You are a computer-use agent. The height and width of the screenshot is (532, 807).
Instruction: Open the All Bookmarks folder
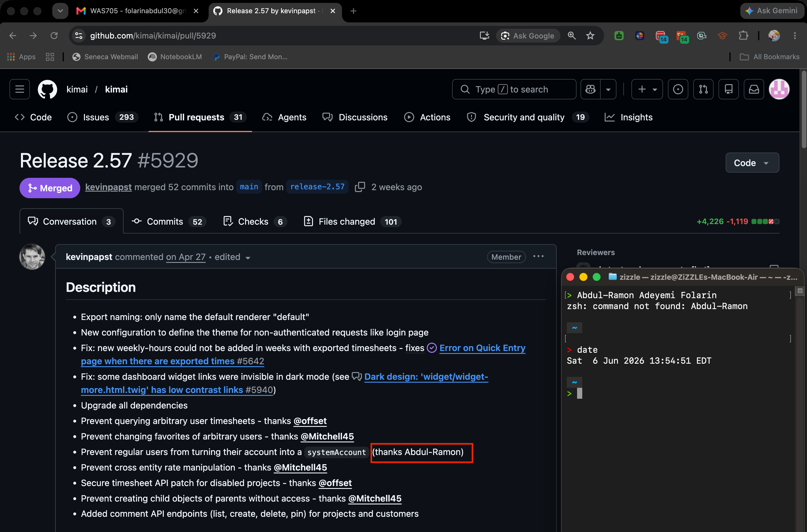click(769, 57)
